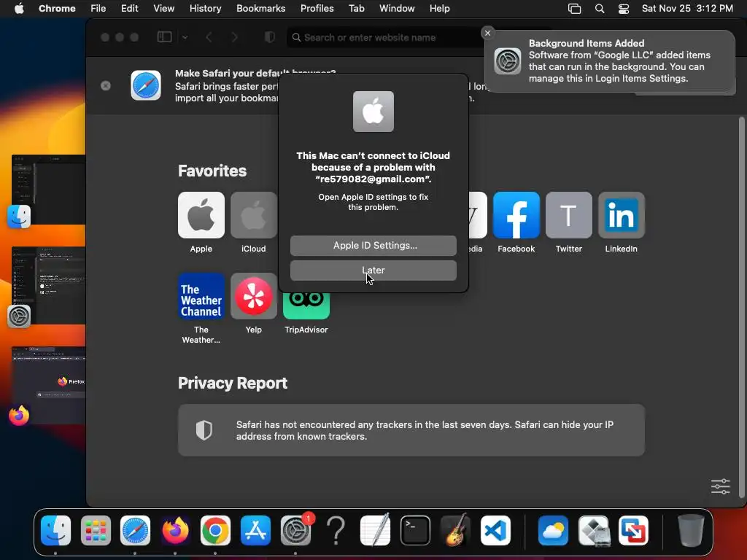Image resolution: width=747 pixels, height=560 pixels.
Task: Open VMware Fusion from the Dock
Action: pos(633,530)
